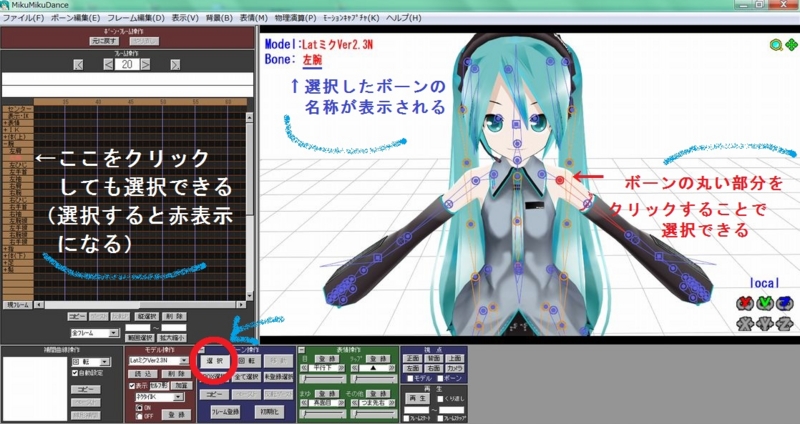The height and width of the screenshot is (424, 800).
Task: Click the 正面 view button
Action: point(412,359)
